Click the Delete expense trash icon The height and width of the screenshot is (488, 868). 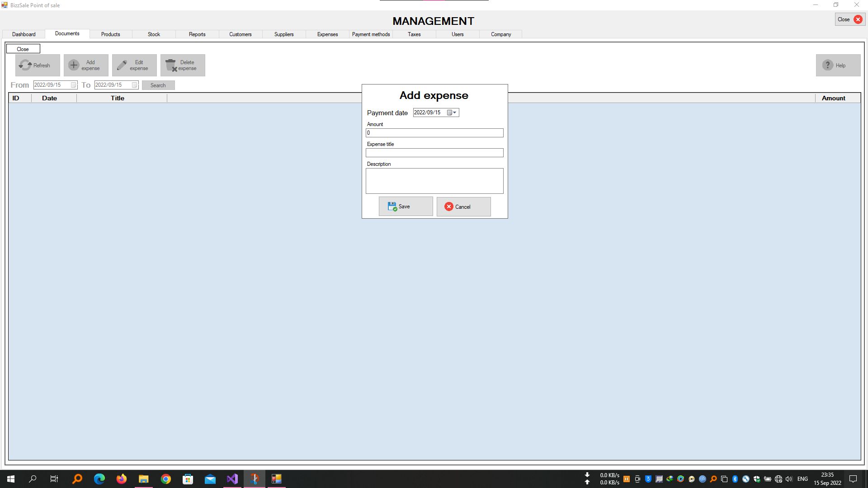click(x=170, y=65)
